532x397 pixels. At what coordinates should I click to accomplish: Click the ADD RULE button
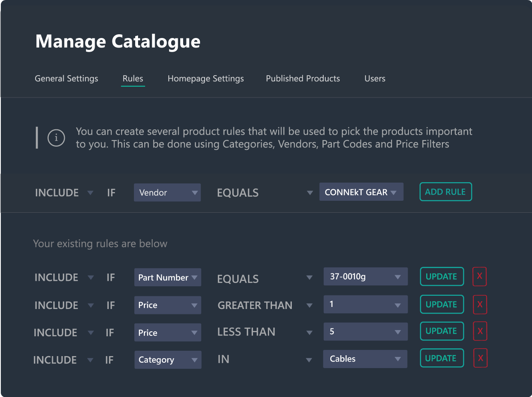click(445, 192)
